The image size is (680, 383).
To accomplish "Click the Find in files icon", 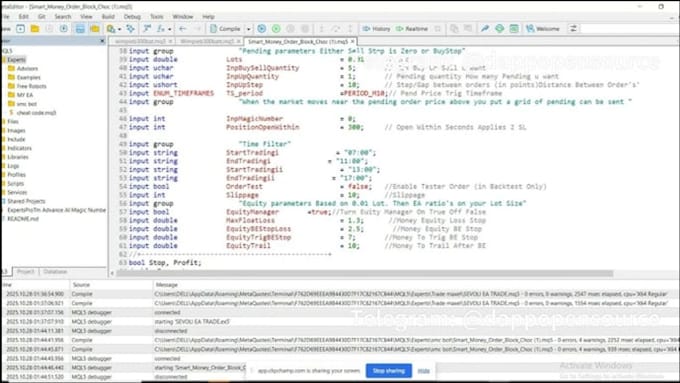I will [111, 29].
